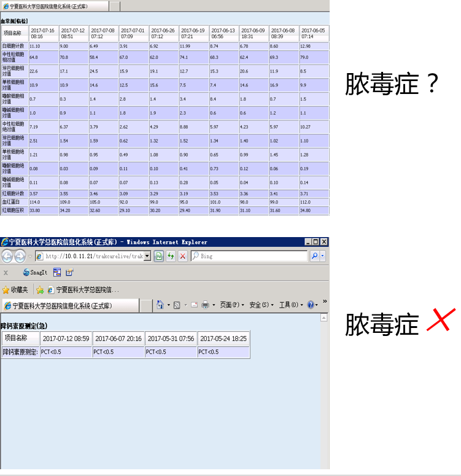Screen dimensions: 461x476
Task: Click the Refresh page icon
Action: coord(171,256)
